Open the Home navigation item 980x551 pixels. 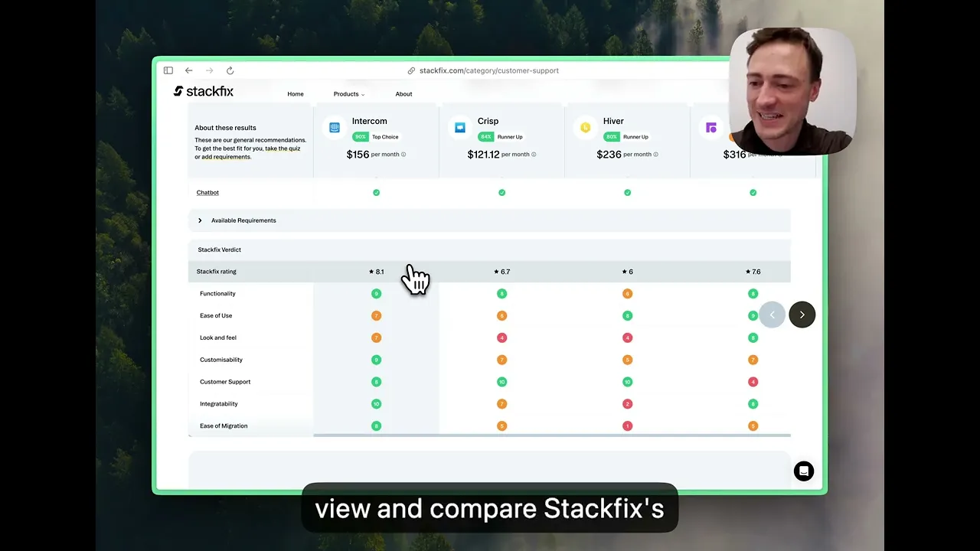tap(296, 94)
